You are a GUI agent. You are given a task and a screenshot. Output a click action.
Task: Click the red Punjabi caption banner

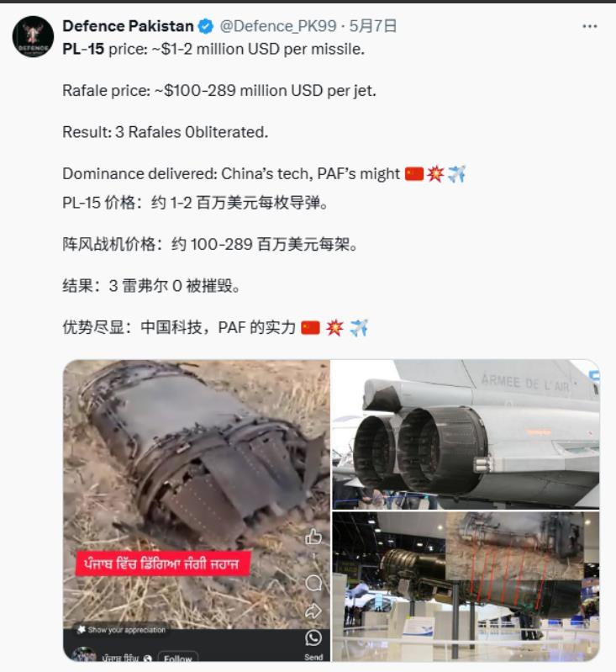coord(163,564)
